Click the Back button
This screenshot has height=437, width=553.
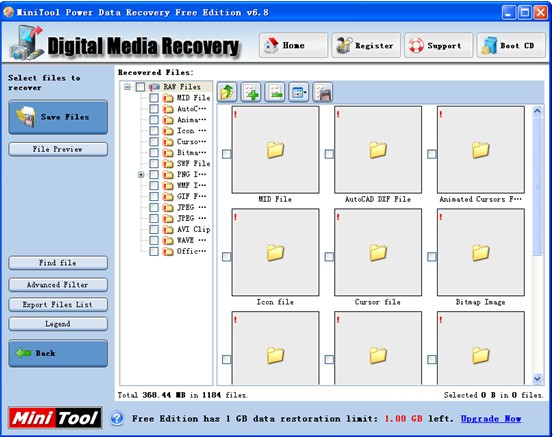[x=58, y=353]
